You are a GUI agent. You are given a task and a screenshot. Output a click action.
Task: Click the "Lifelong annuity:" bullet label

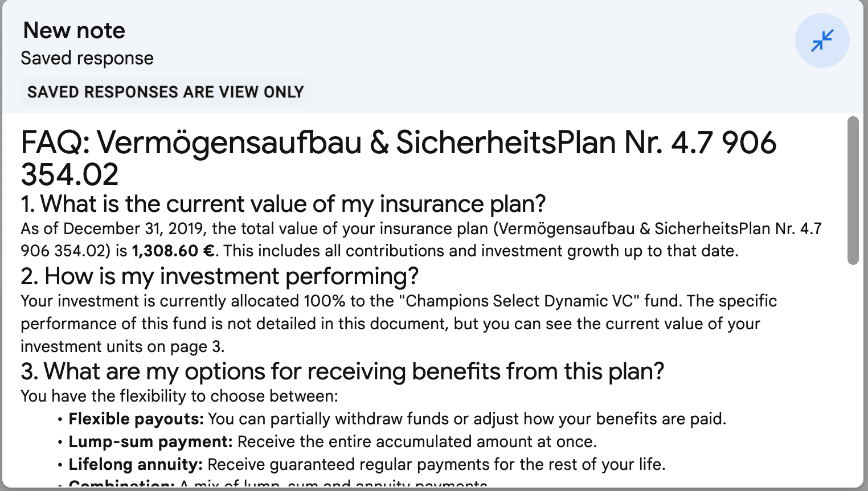point(136,464)
